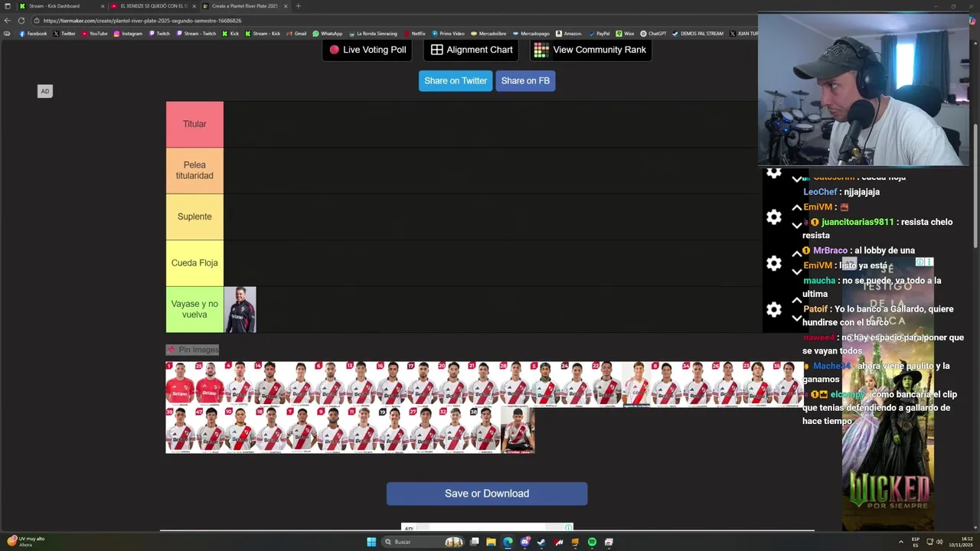Open PayPal bookmark
Viewport: 980px width, 551px height.
coord(599,34)
